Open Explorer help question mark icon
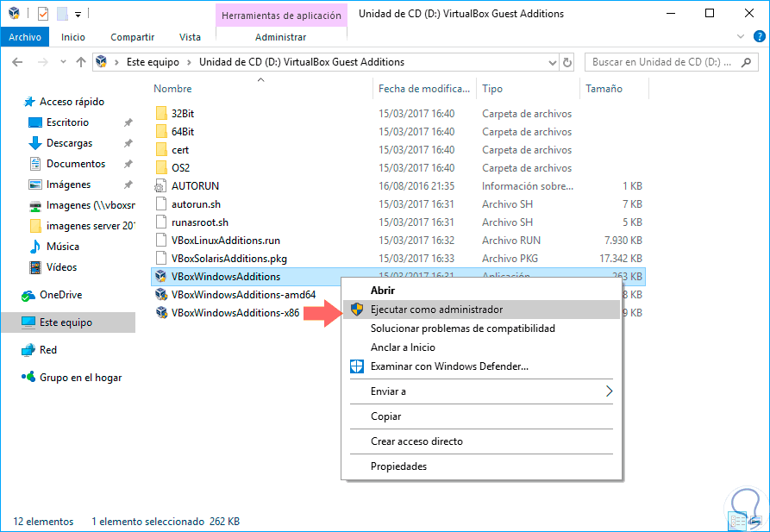Screen dimensions: 770x532 point(759,37)
